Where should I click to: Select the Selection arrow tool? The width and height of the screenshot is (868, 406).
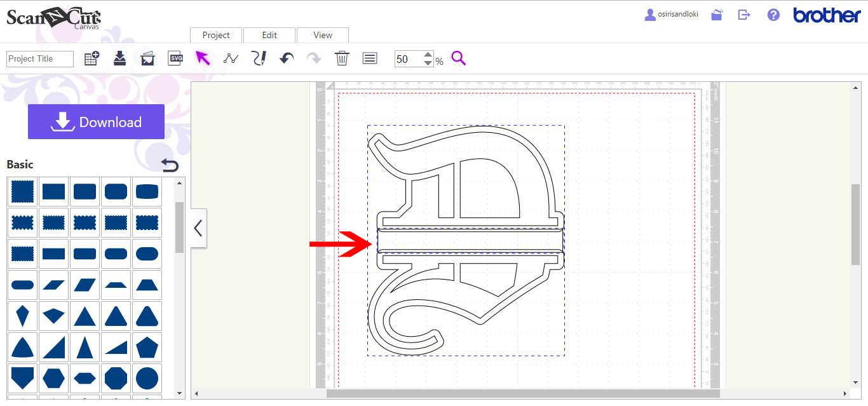tap(203, 58)
